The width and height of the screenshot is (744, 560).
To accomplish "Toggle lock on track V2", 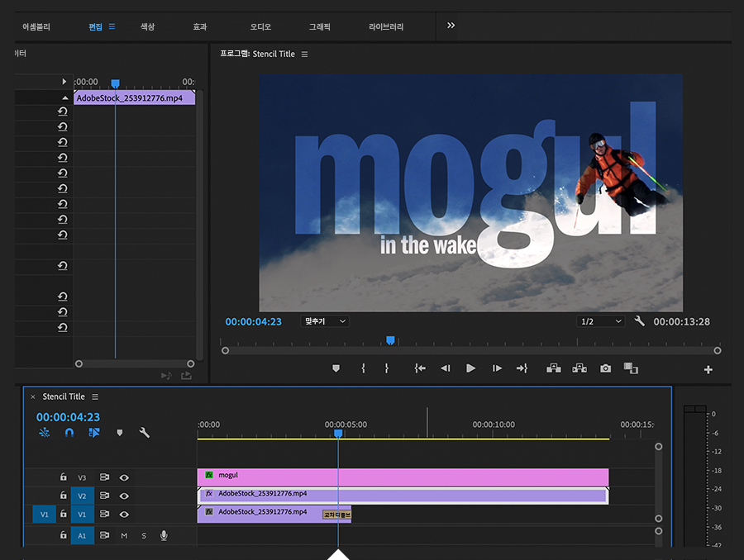I will 63,496.
